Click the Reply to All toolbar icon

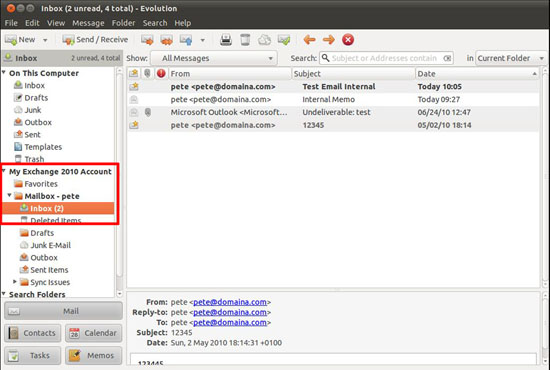tap(166, 40)
